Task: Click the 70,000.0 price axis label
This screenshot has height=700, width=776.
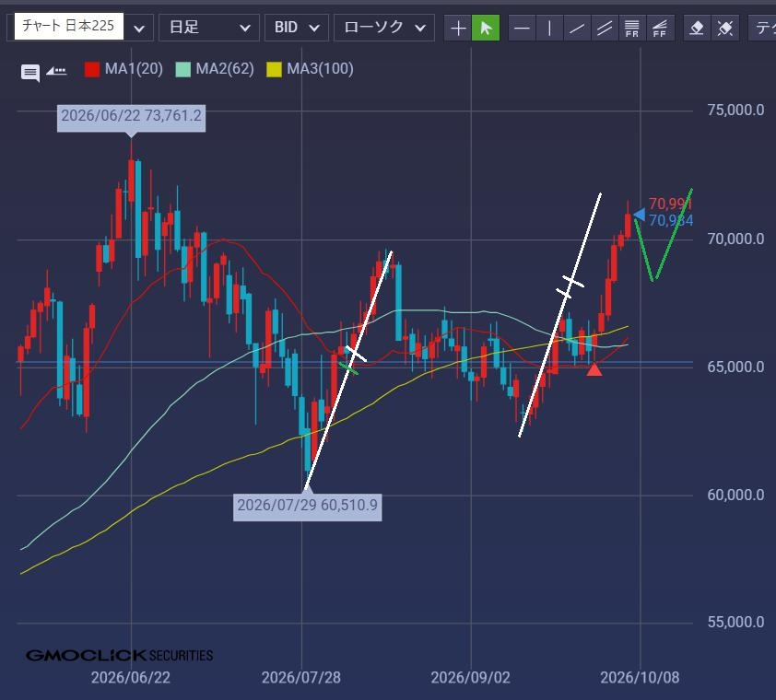Action: tap(735, 239)
